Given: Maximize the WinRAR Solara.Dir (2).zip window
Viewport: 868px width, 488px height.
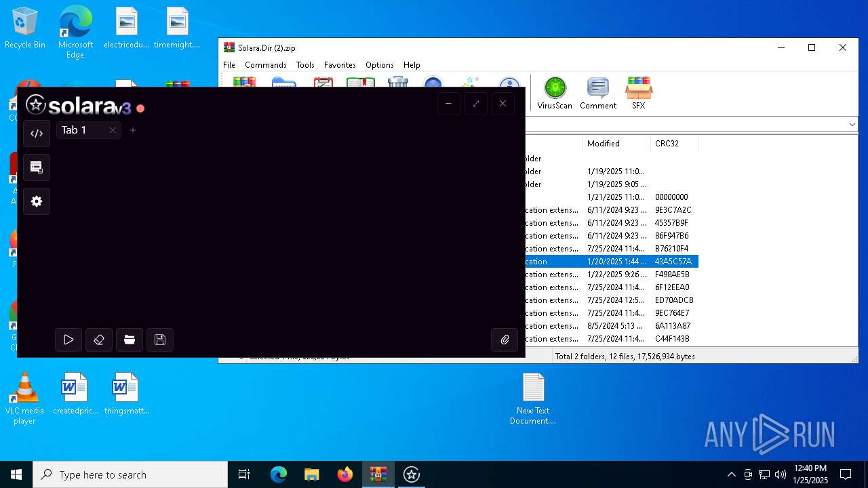Looking at the screenshot, I should click(x=812, y=47).
